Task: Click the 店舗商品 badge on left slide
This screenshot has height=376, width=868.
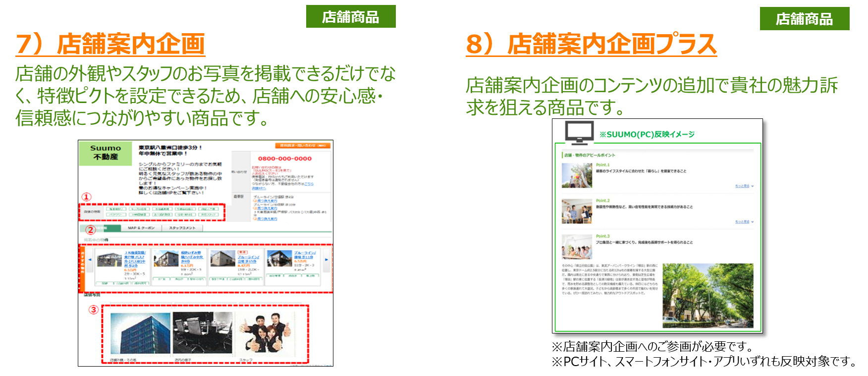Action: tap(351, 17)
